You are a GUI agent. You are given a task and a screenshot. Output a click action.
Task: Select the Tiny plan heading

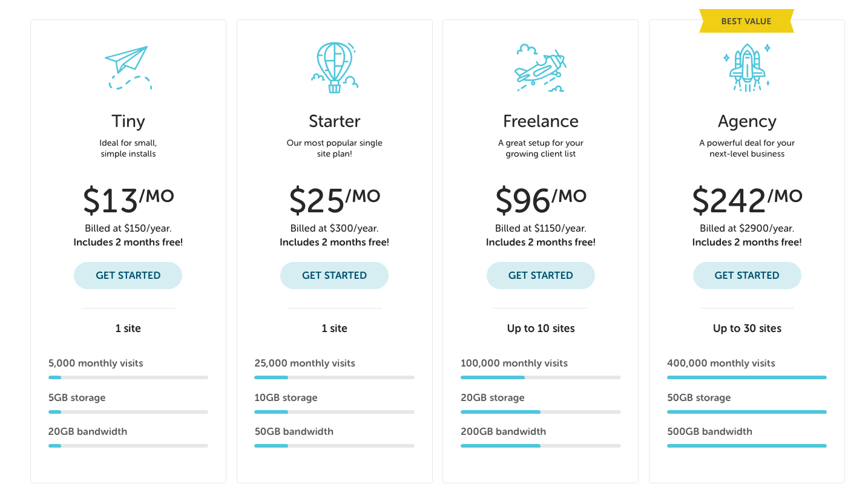[x=128, y=121]
